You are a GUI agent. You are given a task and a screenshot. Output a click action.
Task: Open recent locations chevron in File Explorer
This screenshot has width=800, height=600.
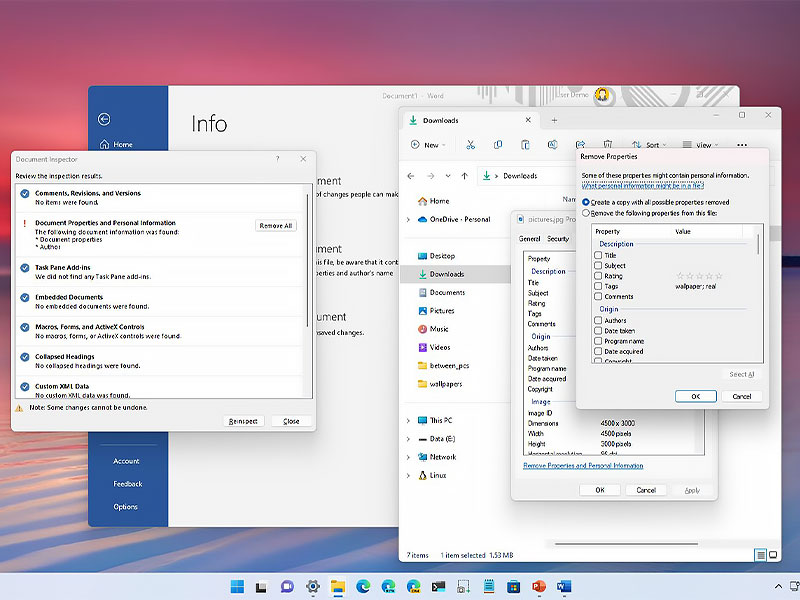pos(448,176)
